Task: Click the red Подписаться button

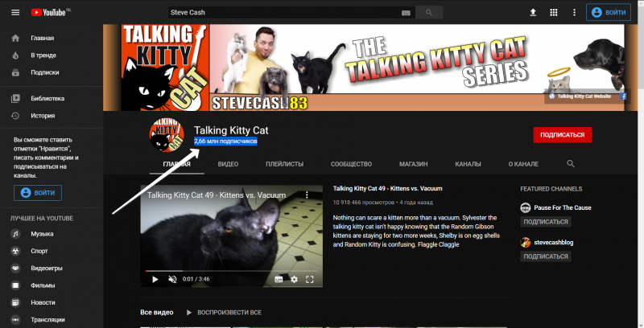Action: 562,135
